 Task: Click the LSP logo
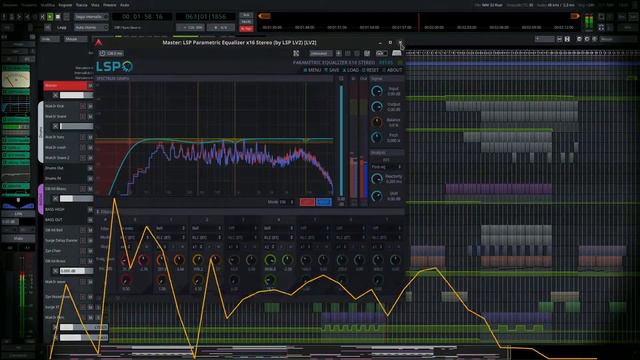tap(114, 66)
